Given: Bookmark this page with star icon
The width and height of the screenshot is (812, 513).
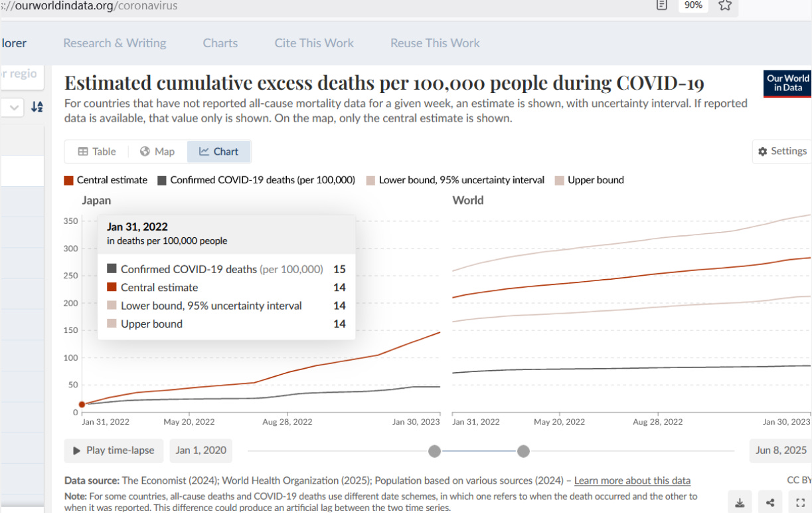Looking at the screenshot, I should (x=725, y=5).
